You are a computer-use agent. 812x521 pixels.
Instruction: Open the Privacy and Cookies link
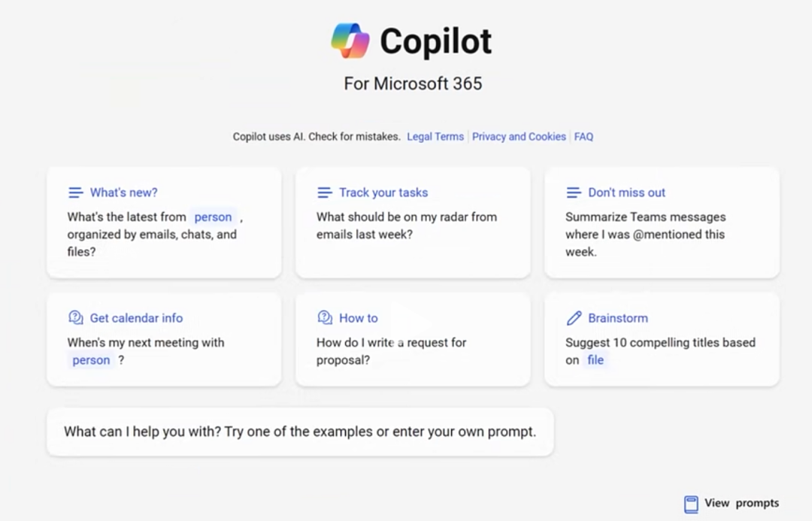tap(519, 137)
